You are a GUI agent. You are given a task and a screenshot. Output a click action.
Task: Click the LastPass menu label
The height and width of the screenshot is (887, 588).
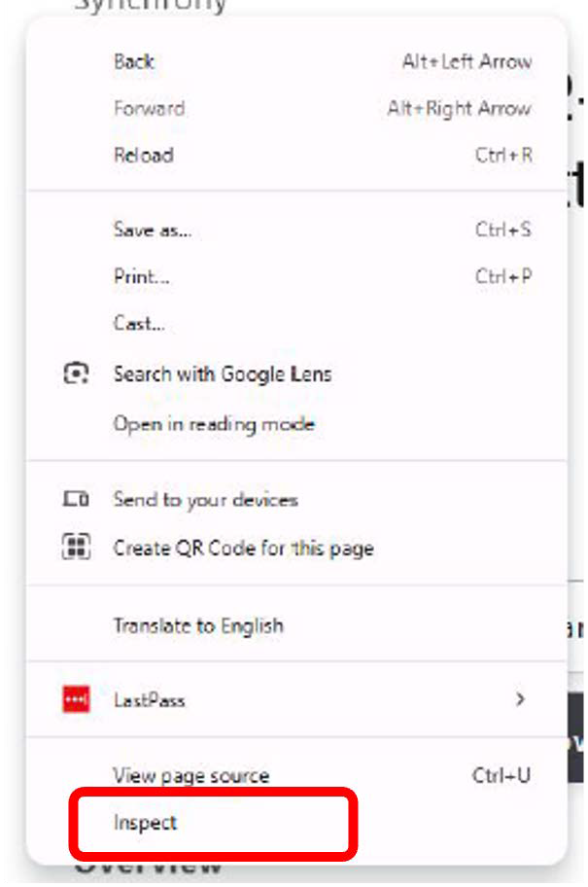point(149,700)
